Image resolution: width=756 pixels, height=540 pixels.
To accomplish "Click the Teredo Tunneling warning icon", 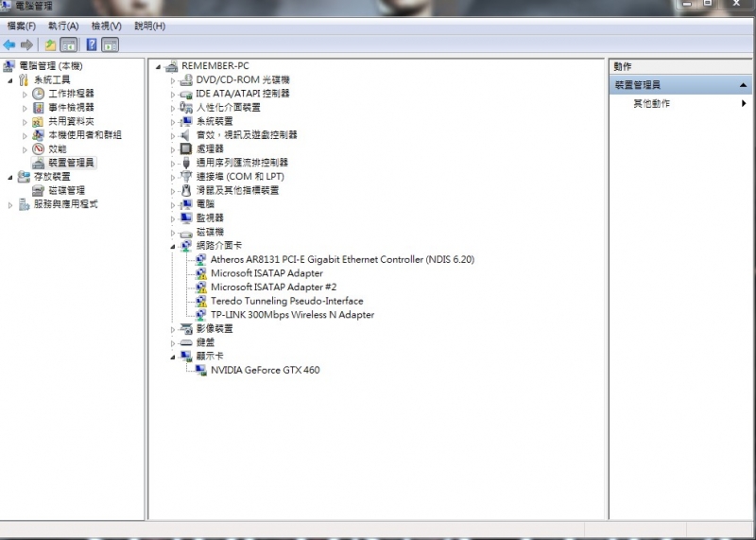I will [x=200, y=301].
